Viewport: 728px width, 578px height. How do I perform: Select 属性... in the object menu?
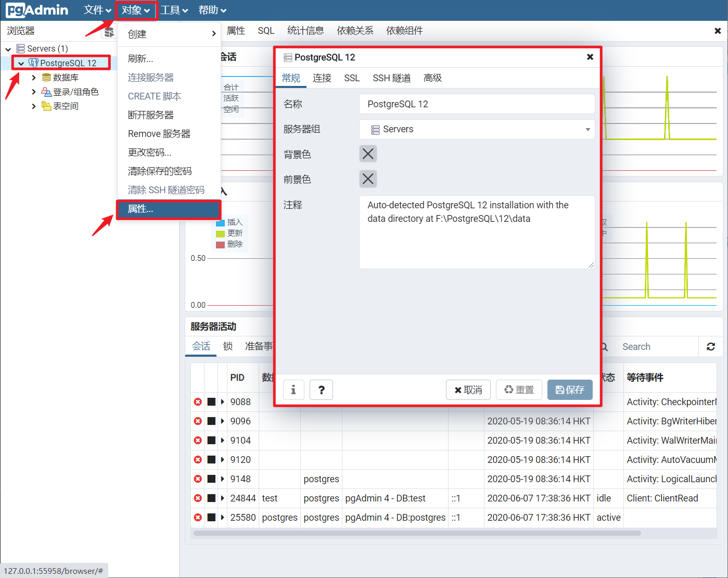[x=169, y=209]
